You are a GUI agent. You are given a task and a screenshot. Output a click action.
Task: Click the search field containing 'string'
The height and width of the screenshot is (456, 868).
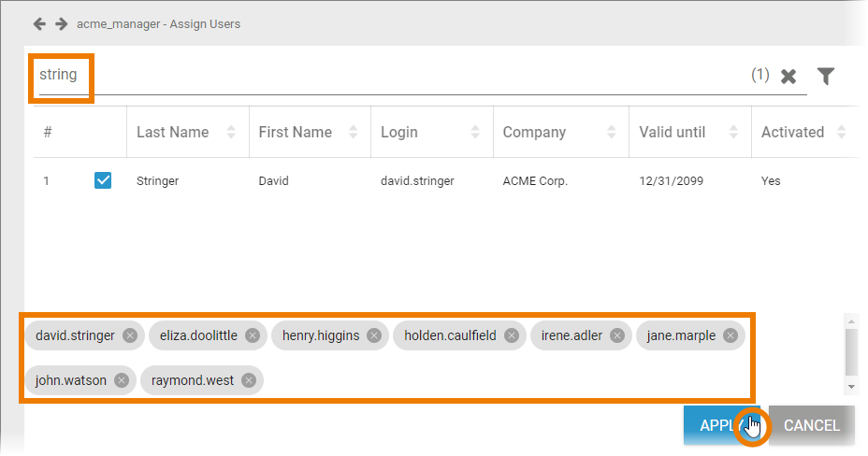(x=374, y=76)
